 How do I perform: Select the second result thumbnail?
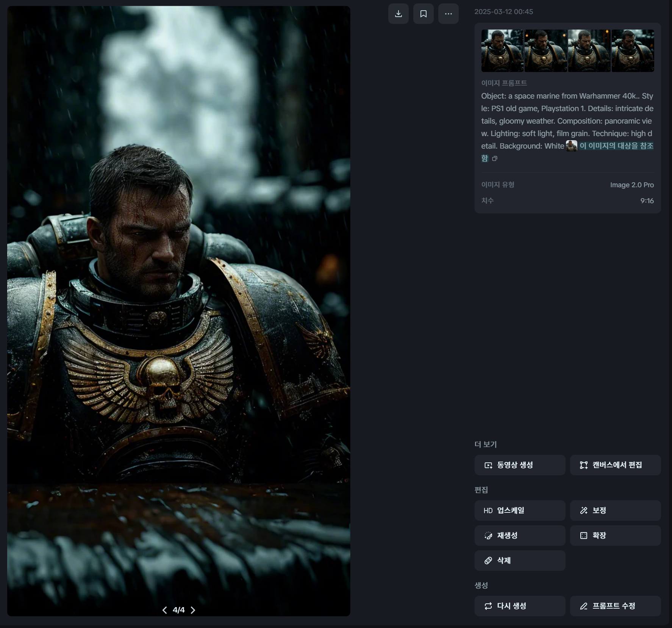(x=546, y=51)
